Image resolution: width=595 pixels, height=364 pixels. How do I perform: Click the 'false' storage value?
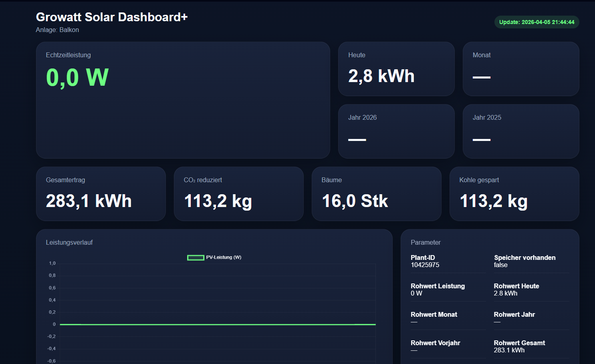pos(500,265)
